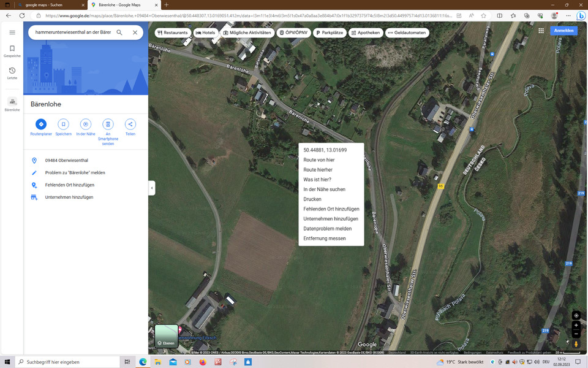Click the In der Nähe icon
The image size is (588, 368).
(86, 125)
